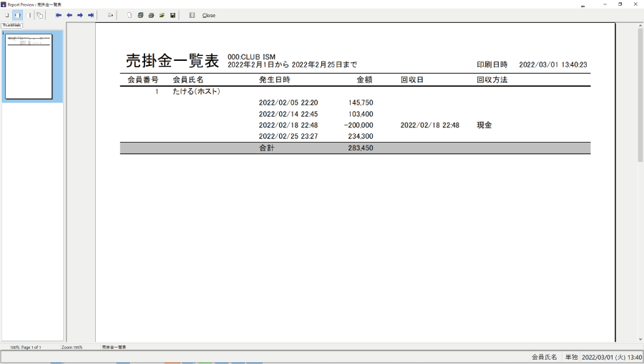Click the save report floppy icon
The image size is (644, 364).
[x=172, y=15]
